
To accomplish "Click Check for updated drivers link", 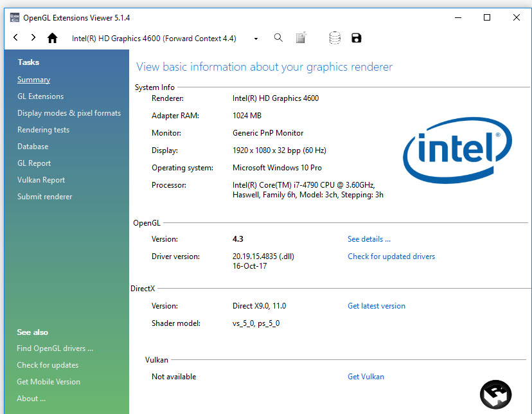I will tap(391, 256).
